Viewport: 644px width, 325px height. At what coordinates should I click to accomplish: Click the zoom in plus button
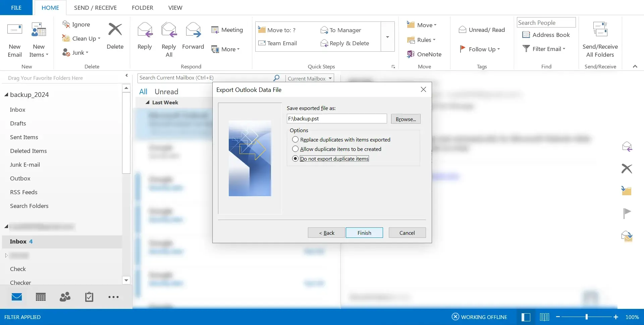[616, 317]
